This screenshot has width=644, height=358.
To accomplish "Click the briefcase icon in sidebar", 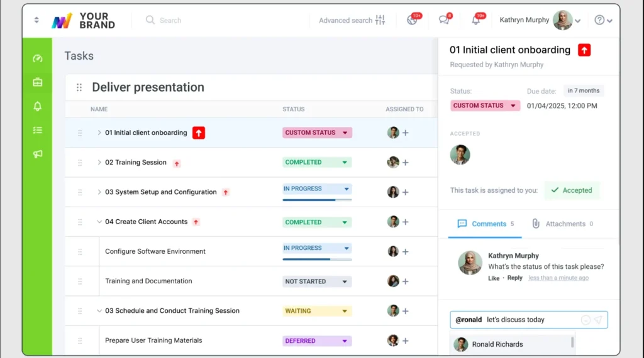I will (38, 82).
